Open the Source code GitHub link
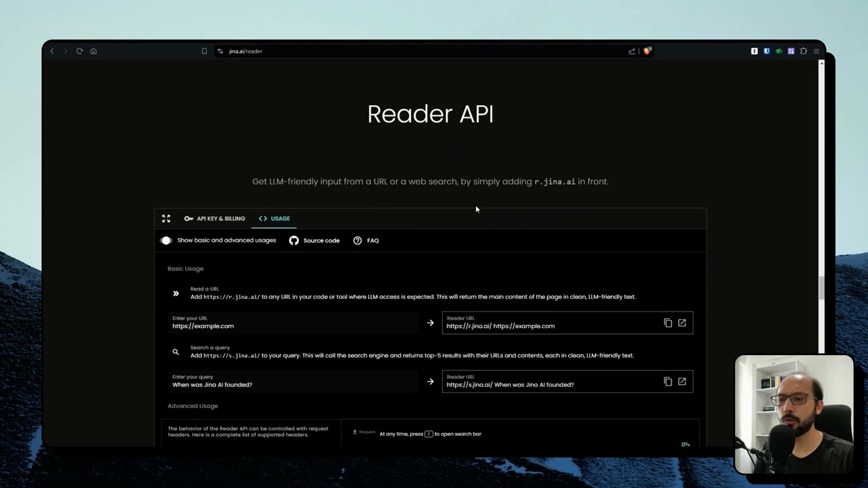Screen dimensions: 868x488 tap(315, 240)
